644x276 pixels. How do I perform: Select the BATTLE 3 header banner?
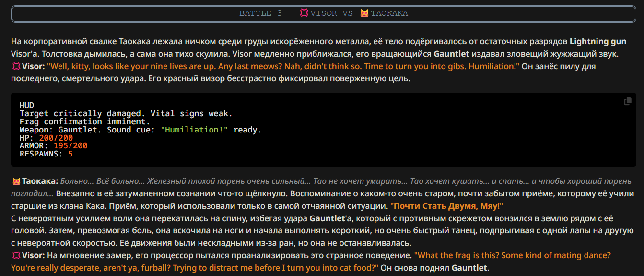pyautogui.click(x=324, y=13)
